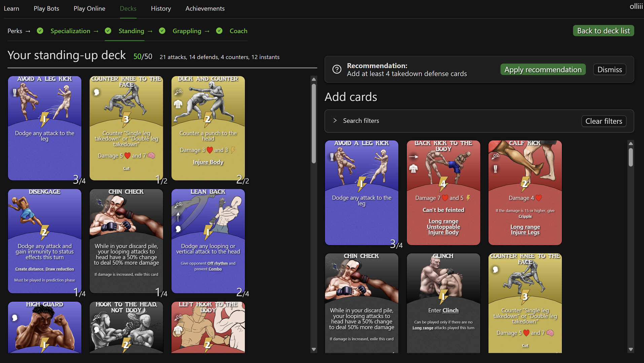The height and width of the screenshot is (363, 644).
Task: Go to the Grappling deck step
Action: 187,31
